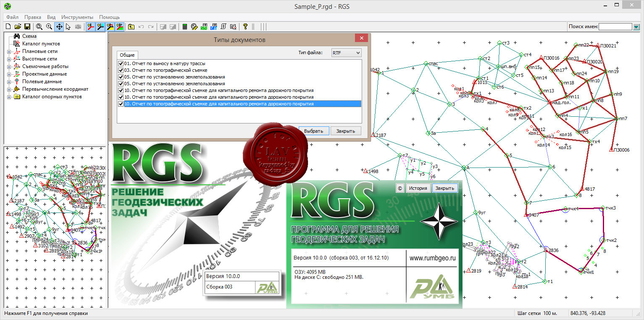The width and height of the screenshot is (644, 320).
Task: Click the grayed-out camera icon in the toolbar
Action: point(78,27)
